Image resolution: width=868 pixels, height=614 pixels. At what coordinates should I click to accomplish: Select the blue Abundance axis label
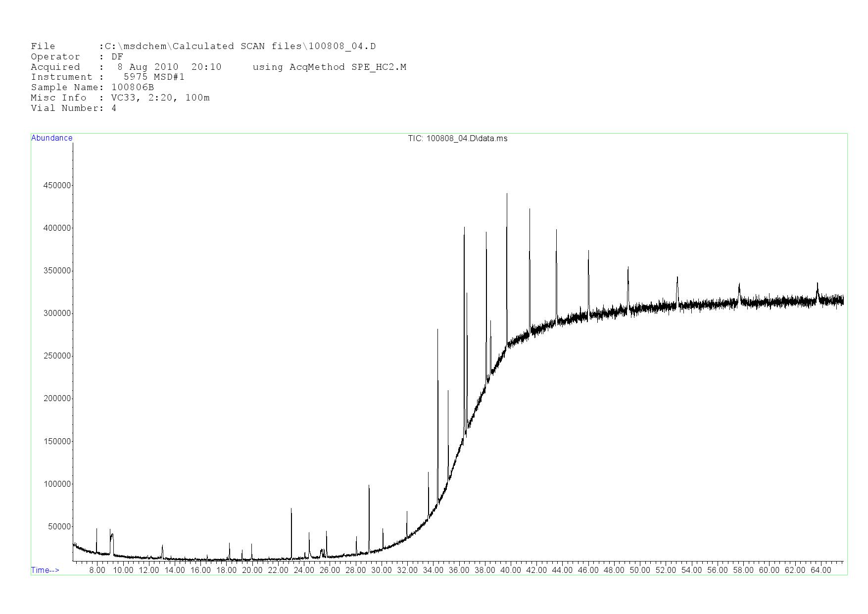(51, 138)
